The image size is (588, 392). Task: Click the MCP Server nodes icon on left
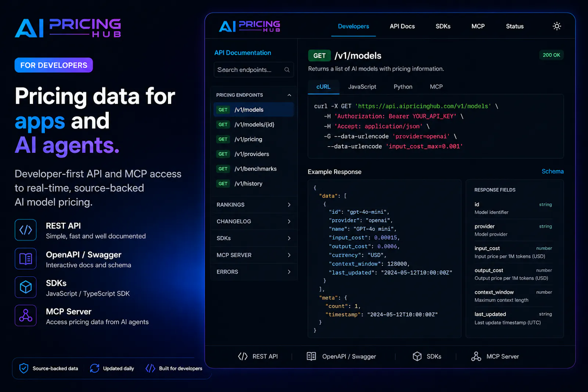pyautogui.click(x=26, y=316)
